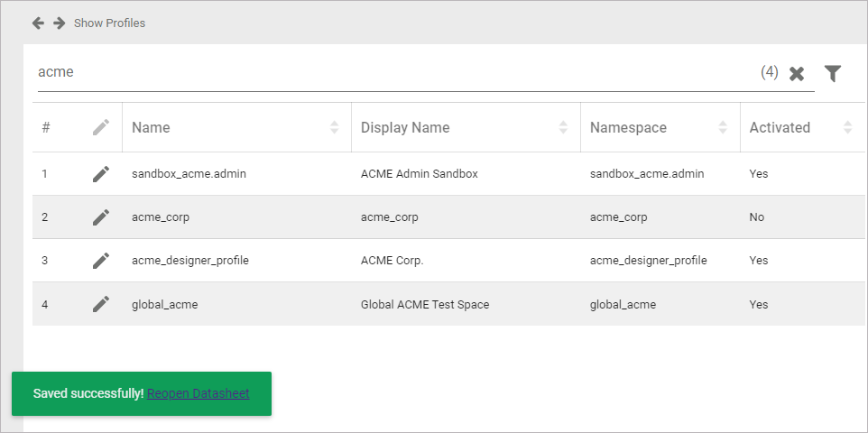Click the edit pencil for global_acme
This screenshot has width=868, height=433.
101,305
